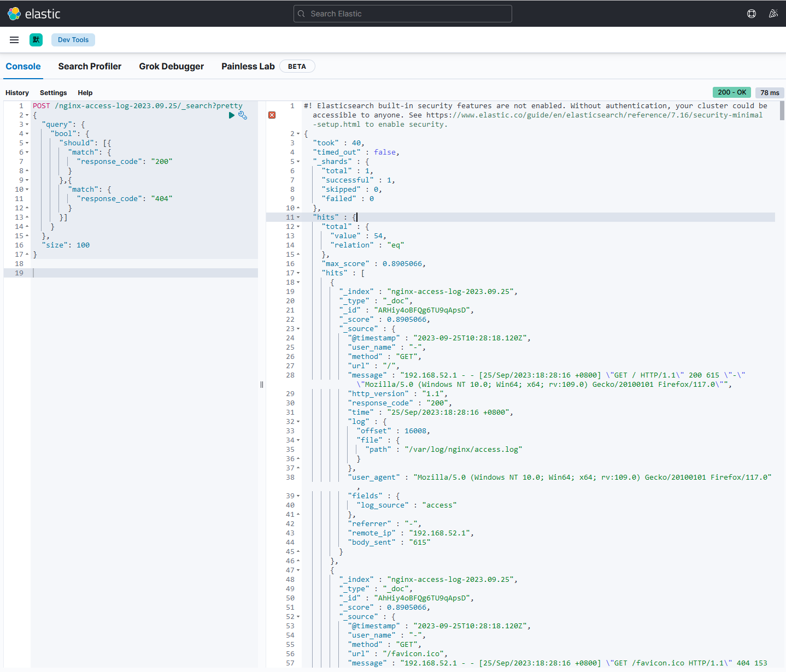Click the editor/output pane divider handle

coord(262,385)
